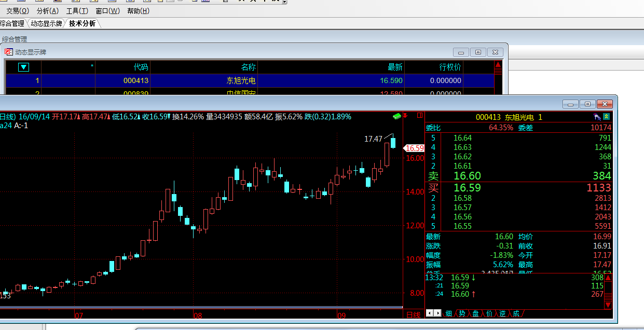
Task: Select the 东旭光电 name cell
Action: pyautogui.click(x=241, y=80)
